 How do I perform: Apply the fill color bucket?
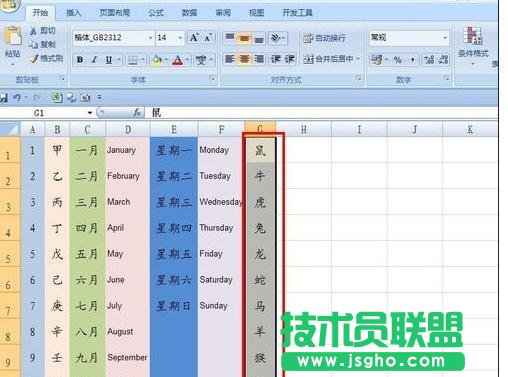[156, 60]
